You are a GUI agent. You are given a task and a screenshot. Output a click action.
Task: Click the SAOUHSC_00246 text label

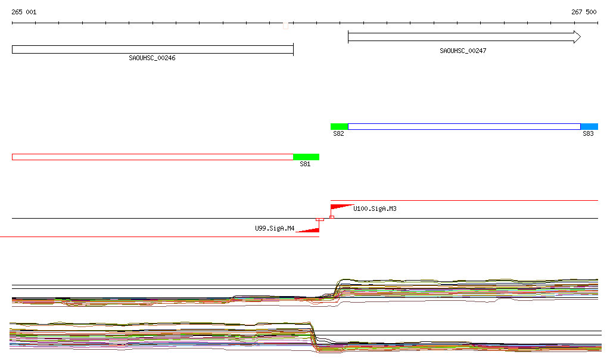152,58
